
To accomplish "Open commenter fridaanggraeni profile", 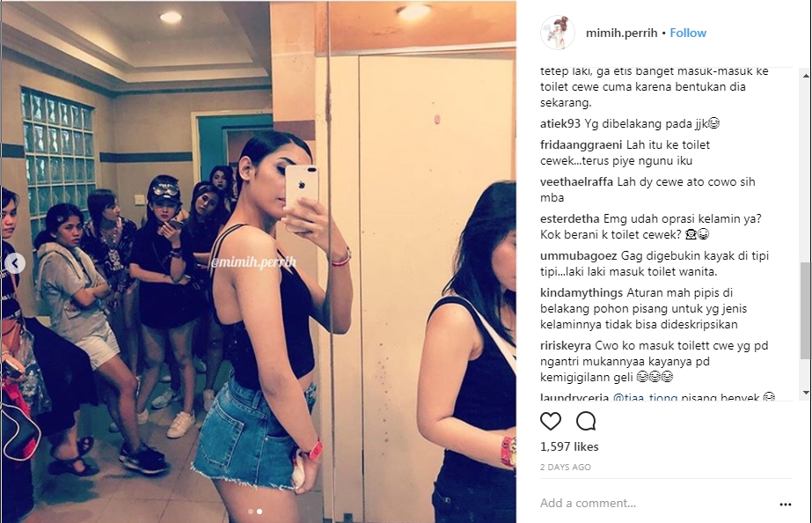I will coord(581,144).
